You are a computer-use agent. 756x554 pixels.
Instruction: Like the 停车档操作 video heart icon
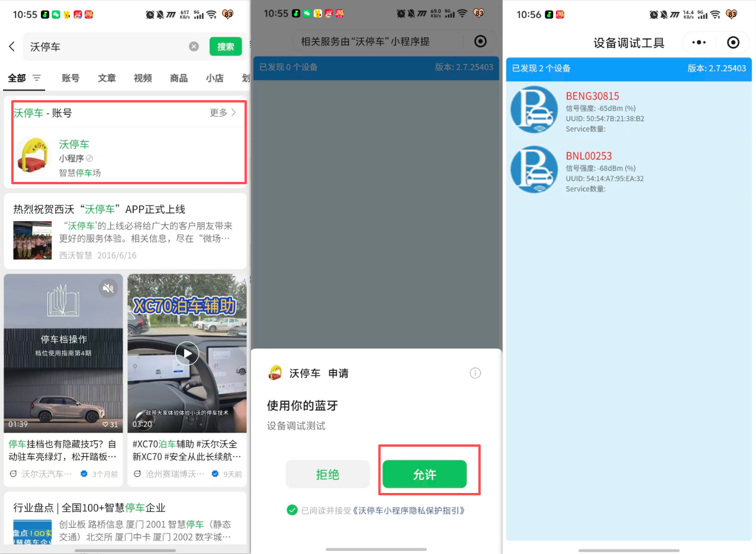tap(105, 424)
